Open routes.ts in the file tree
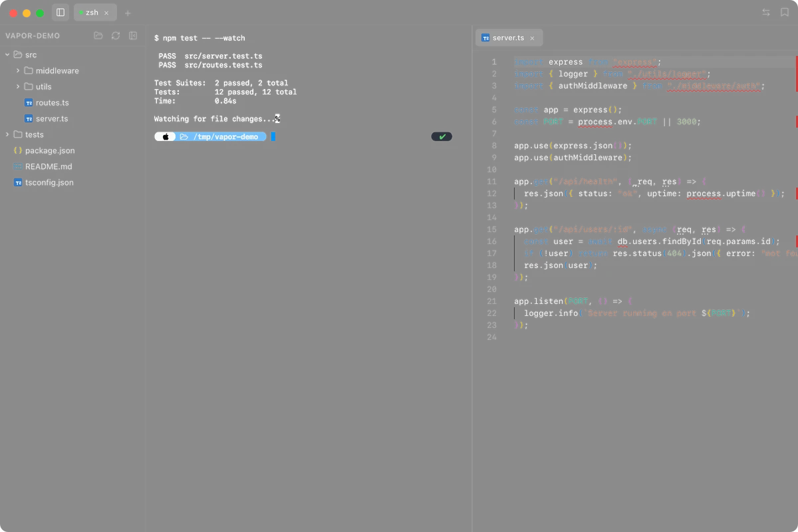798x532 pixels. click(x=52, y=102)
